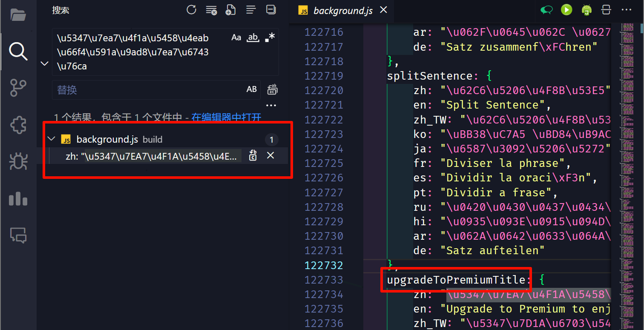Dismiss the matched search result row
The width and height of the screenshot is (644, 330).
270,155
